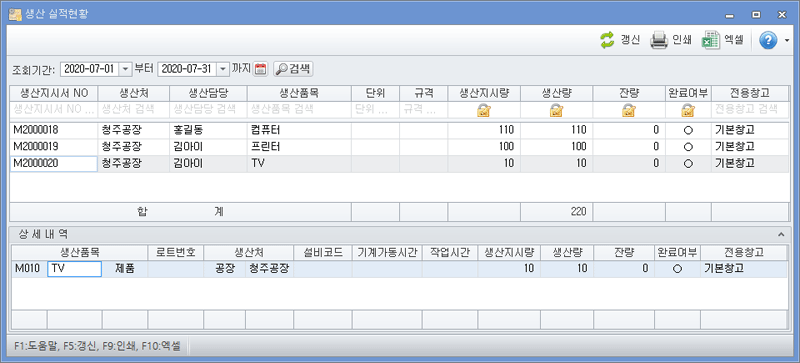Click the filter icon under 생산지시량 column

point(484,109)
